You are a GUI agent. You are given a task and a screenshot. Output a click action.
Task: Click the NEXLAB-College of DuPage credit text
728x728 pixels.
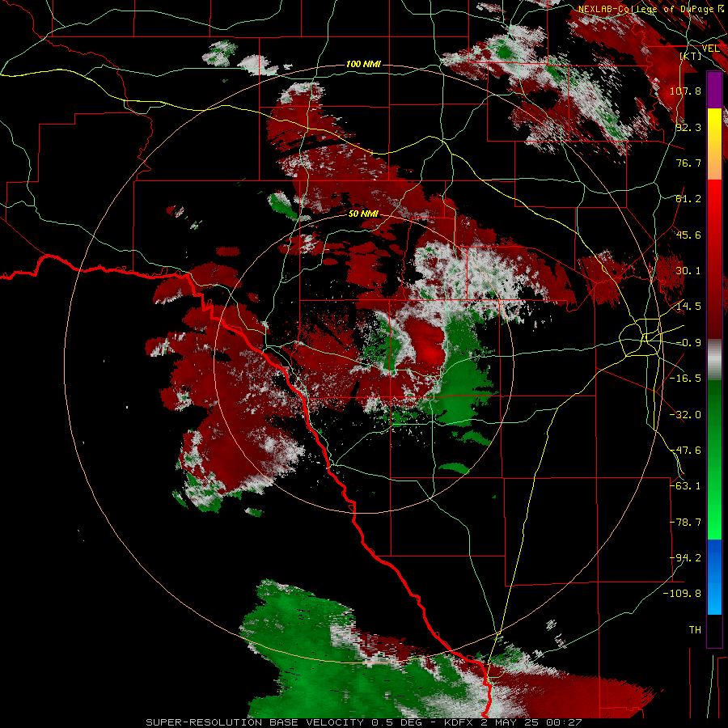tap(651, 9)
